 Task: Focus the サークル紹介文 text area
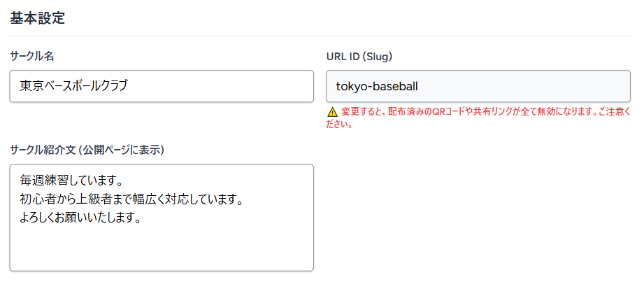(161, 217)
